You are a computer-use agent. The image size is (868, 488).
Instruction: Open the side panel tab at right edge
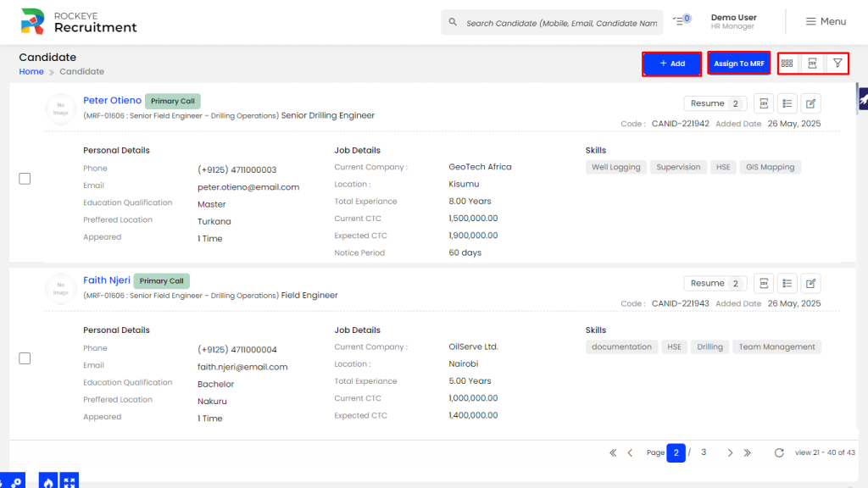point(863,100)
